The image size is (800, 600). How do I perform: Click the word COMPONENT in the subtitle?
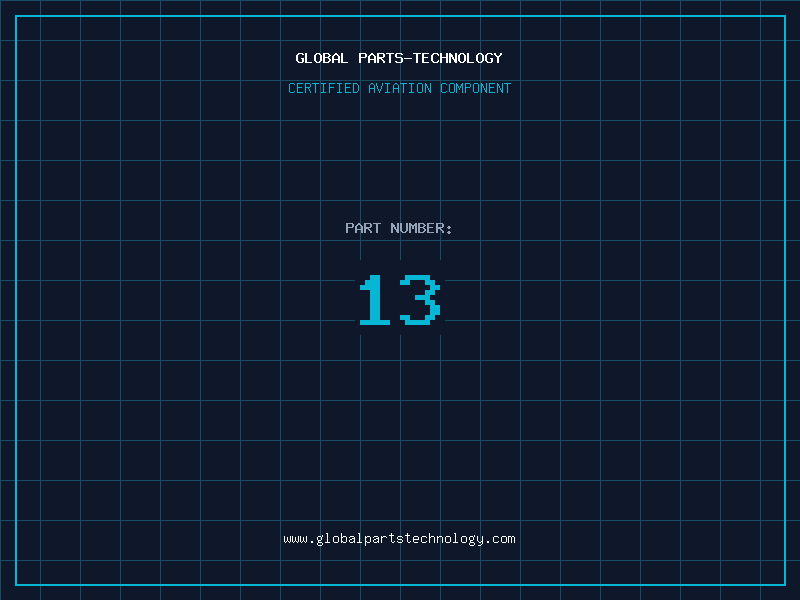[476, 88]
